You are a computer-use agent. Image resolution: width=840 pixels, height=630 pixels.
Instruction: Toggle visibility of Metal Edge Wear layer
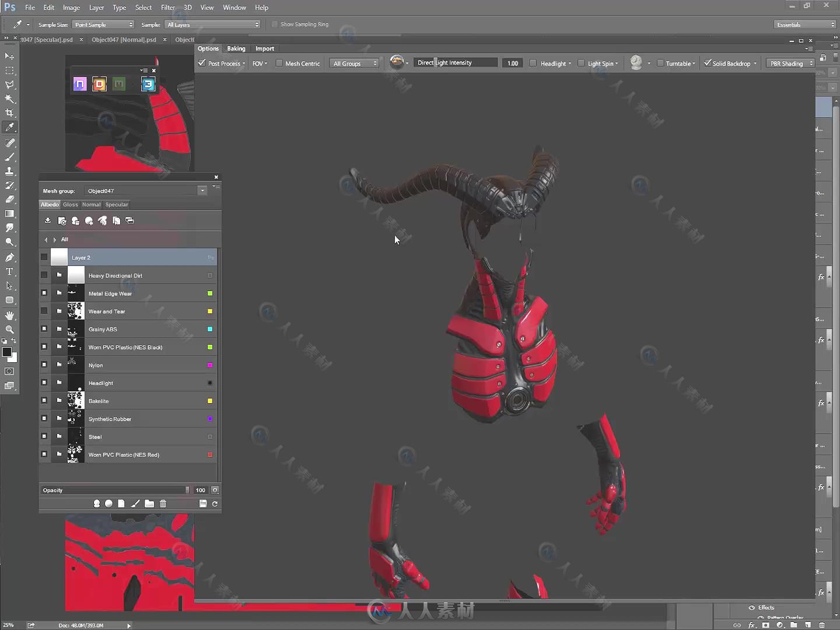point(44,293)
